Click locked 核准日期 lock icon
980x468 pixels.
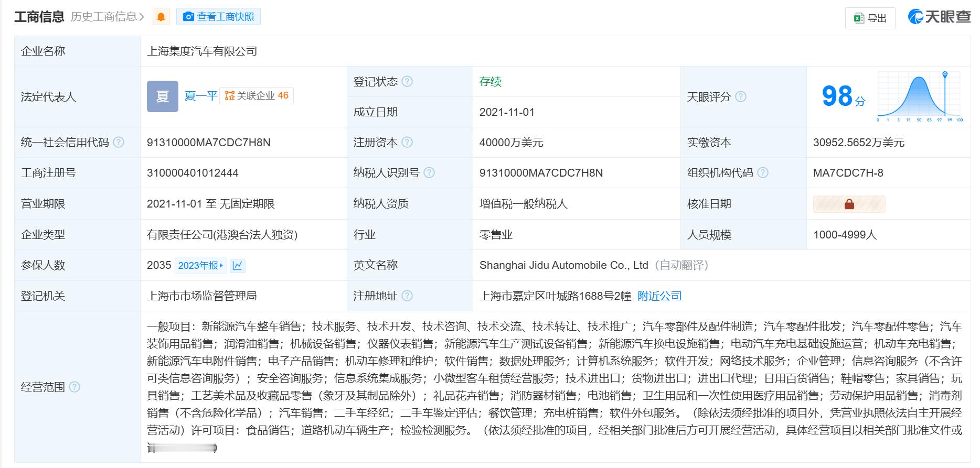pyautogui.click(x=849, y=204)
